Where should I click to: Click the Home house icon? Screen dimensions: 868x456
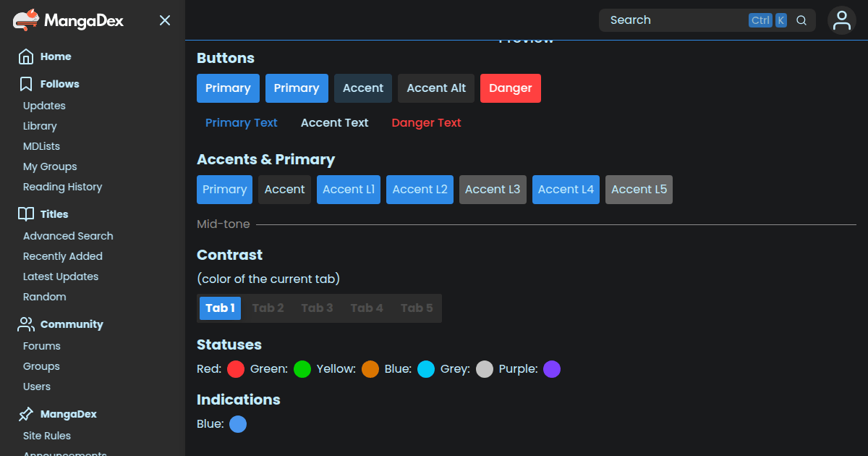click(26, 56)
